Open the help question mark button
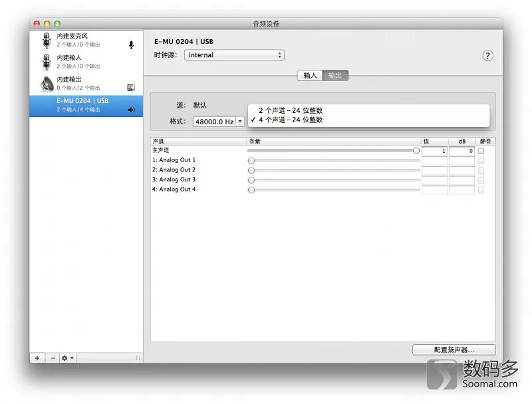This screenshot has width=532, height=404. click(487, 56)
